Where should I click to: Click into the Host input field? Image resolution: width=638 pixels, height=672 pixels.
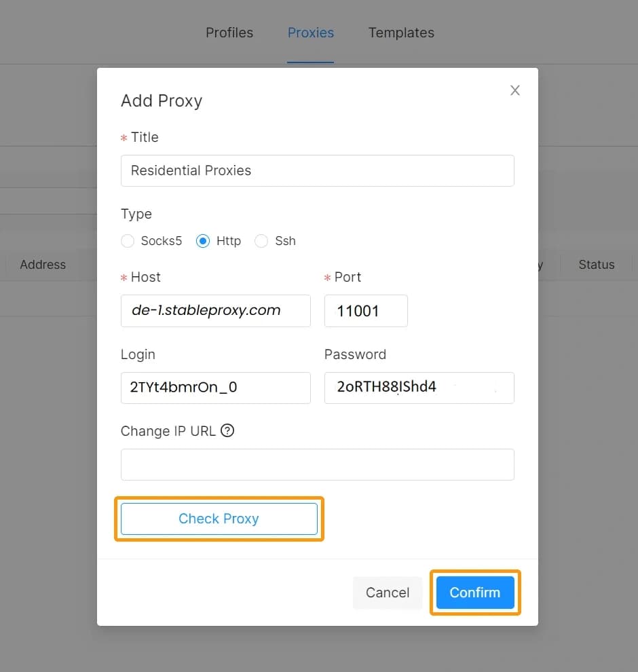[215, 311]
